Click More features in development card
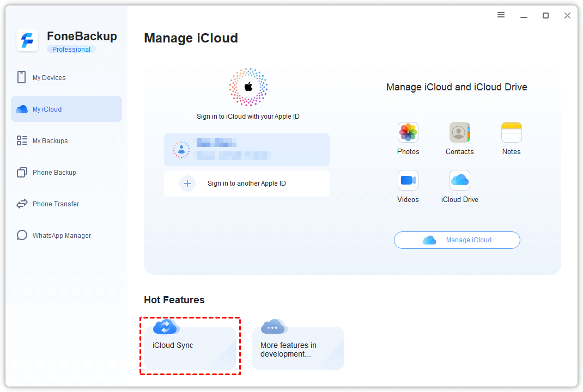The width and height of the screenshot is (583, 392). [x=298, y=349]
